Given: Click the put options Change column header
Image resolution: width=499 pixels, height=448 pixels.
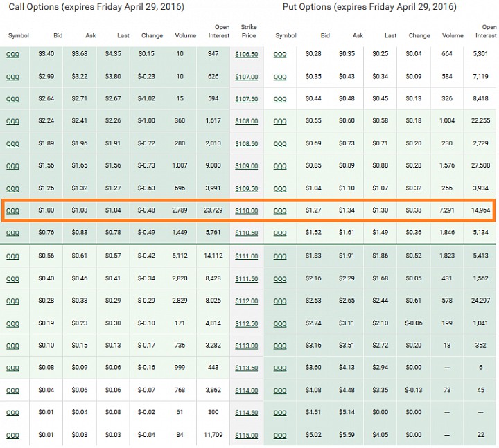Looking at the screenshot, I should pos(419,35).
